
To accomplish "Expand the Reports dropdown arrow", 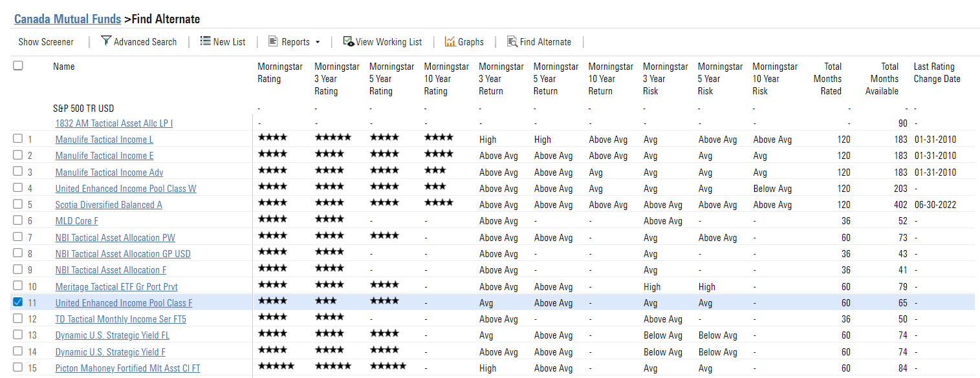I will click(318, 43).
